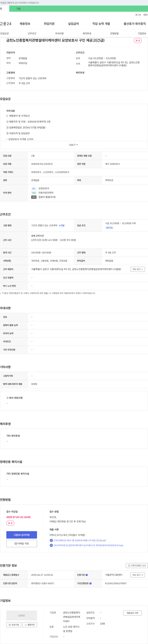Open 지도 보기 for 서울관악고용센터
This screenshot has width=148, height=644.
point(138,575)
